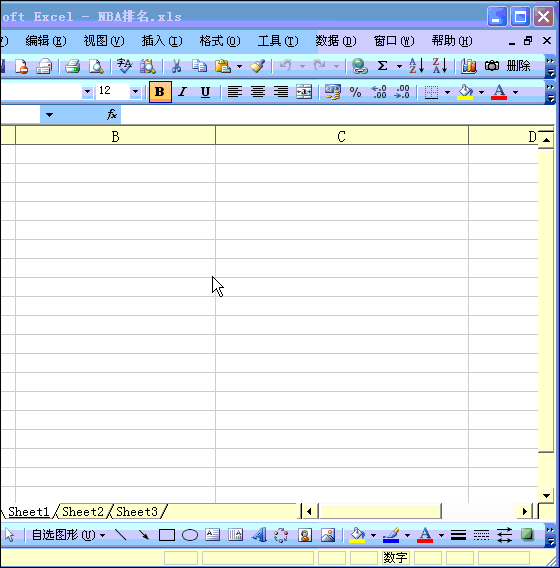560x568 pixels.
Task: Click the Print Preview icon
Action: tap(96, 66)
